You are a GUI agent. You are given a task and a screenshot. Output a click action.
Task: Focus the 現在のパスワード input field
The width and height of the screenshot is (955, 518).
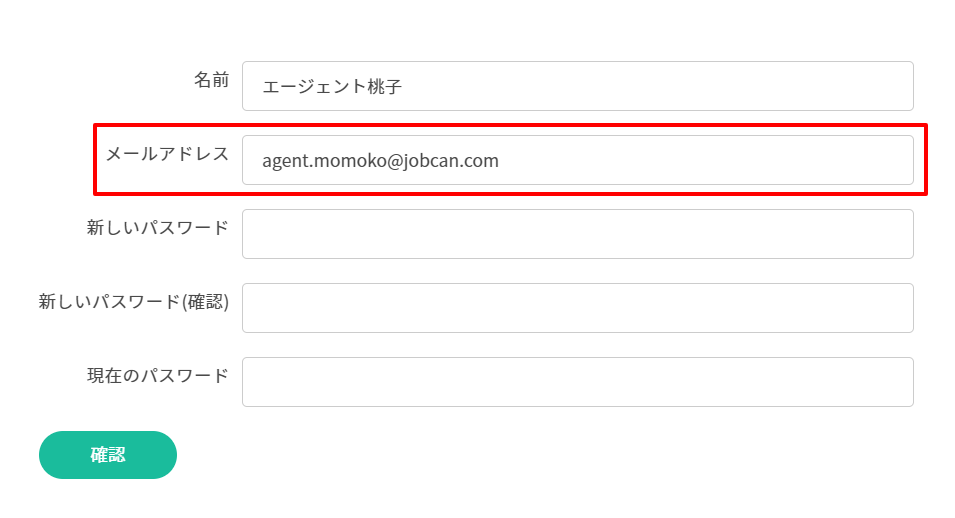click(x=577, y=382)
